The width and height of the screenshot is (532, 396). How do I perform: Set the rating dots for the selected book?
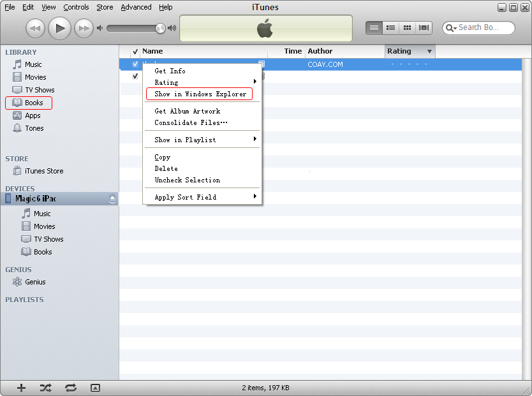(x=409, y=64)
